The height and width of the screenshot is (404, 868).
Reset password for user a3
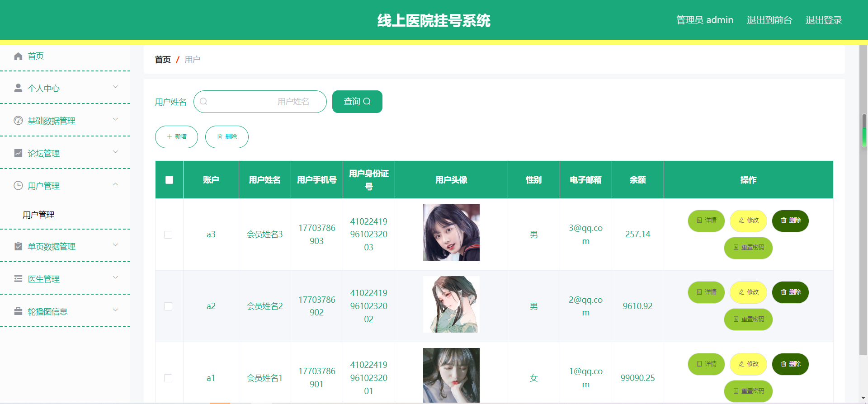pos(748,248)
